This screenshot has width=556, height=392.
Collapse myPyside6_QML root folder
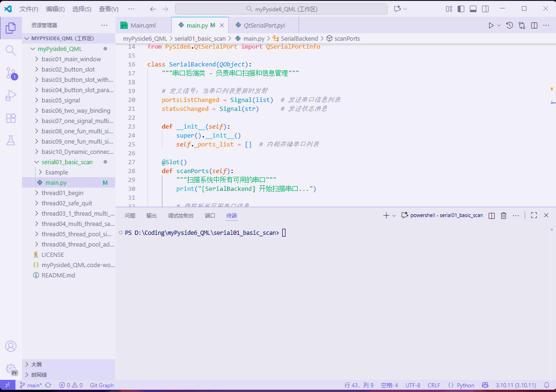(x=68, y=49)
